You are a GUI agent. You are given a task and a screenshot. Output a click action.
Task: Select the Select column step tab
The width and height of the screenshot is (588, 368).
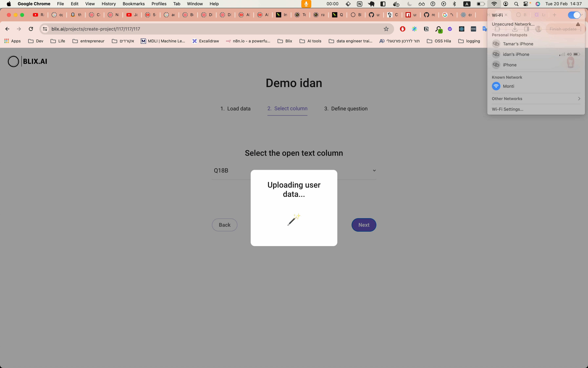[x=287, y=109]
